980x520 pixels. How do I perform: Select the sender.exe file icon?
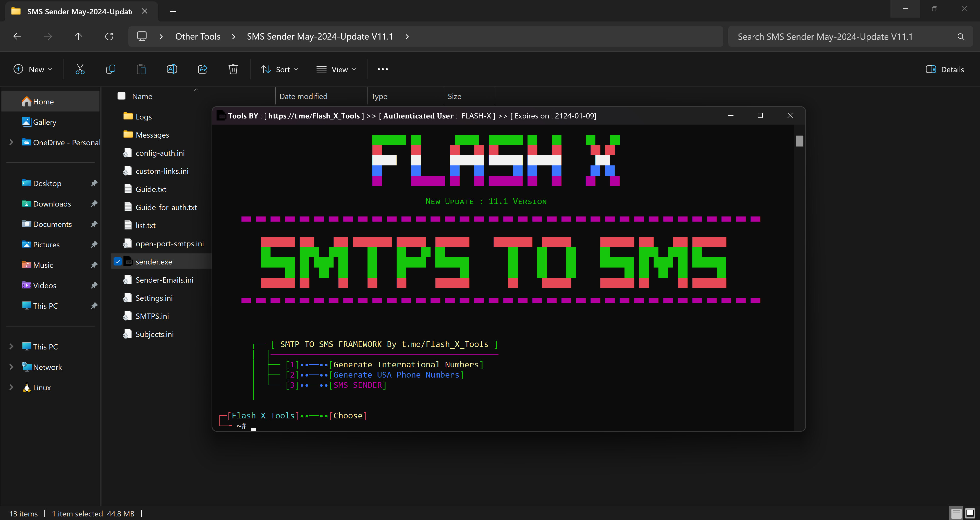click(128, 261)
